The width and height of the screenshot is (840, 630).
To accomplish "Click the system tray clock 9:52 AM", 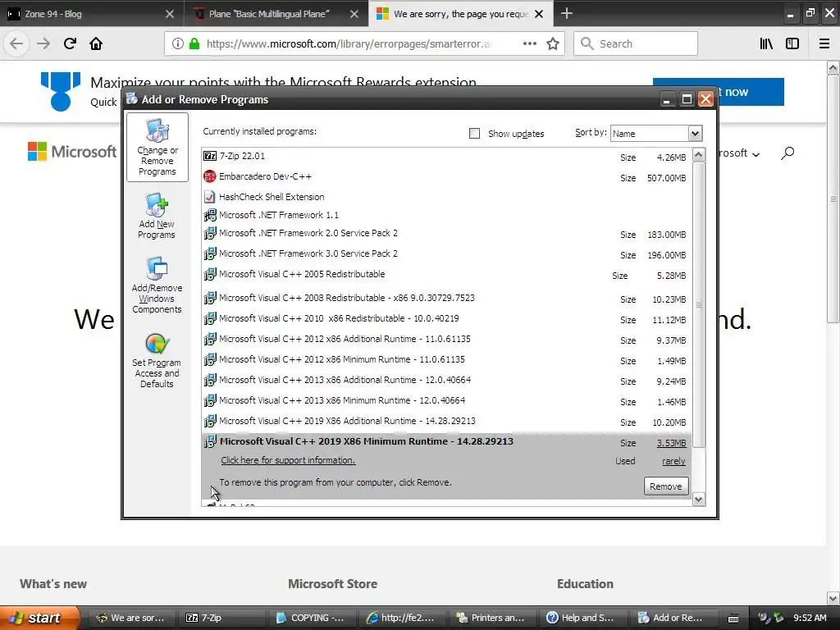I will pos(810,618).
